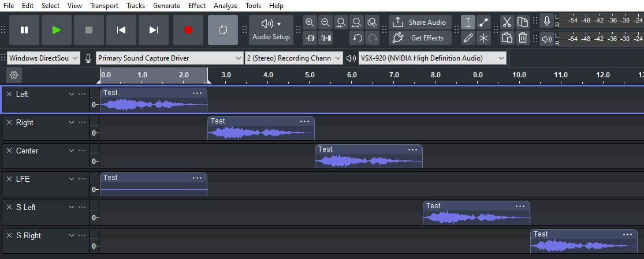Viewport: 644px width, 259px height.
Task: Click the Cut scissors icon
Action: tap(507, 22)
